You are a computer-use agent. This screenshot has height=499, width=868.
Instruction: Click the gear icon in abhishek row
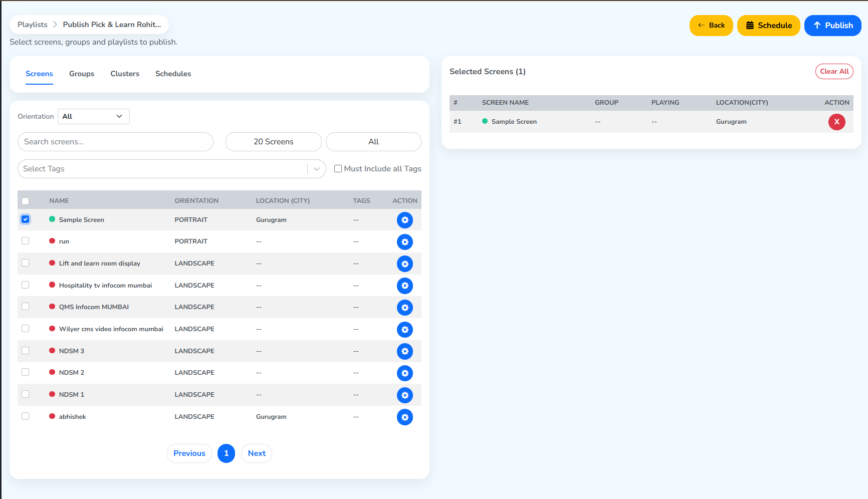405,417
